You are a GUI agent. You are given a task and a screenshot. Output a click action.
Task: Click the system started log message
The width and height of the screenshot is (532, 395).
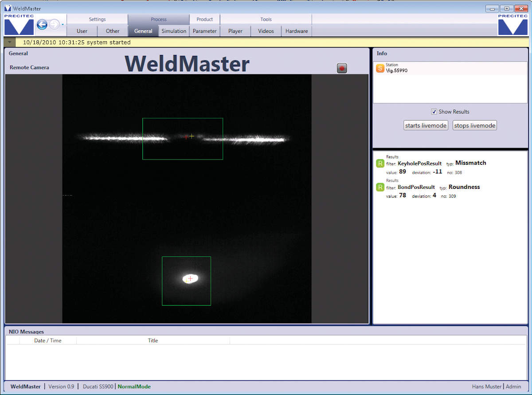(x=76, y=43)
